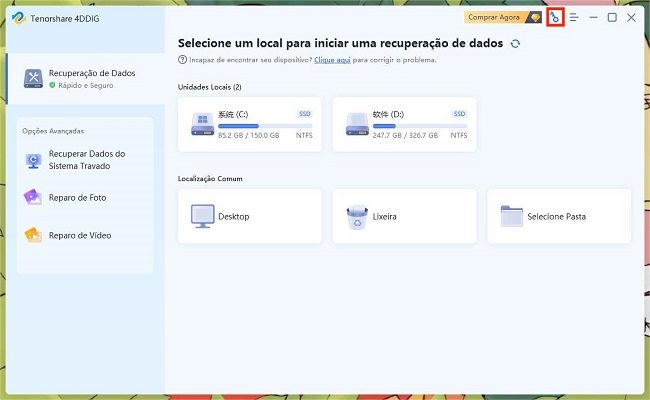Image resolution: width=650 pixels, height=400 pixels.
Task: Select Recuperação de Dados in the sidebar
Action: pyautogui.click(x=86, y=78)
